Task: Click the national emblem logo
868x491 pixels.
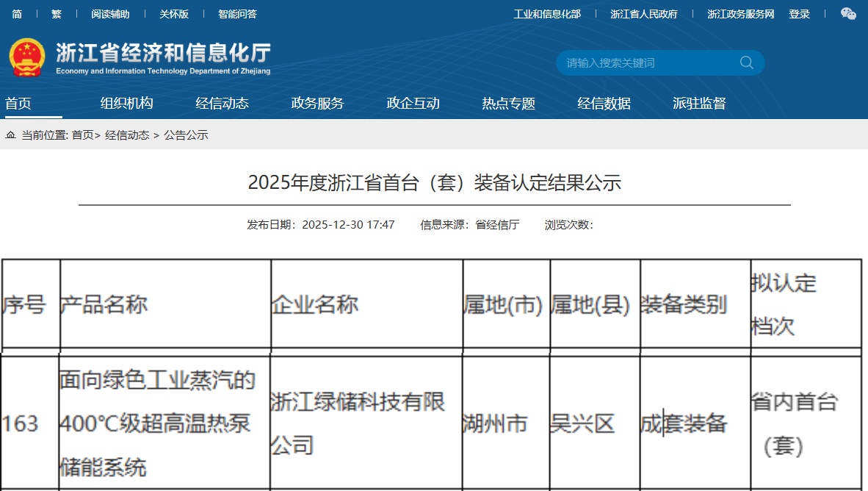Action: click(x=27, y=57)
